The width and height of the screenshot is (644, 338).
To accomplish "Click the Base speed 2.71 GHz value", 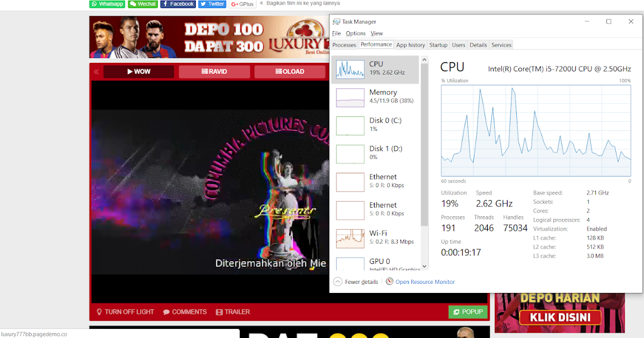I will pos(598,193).
